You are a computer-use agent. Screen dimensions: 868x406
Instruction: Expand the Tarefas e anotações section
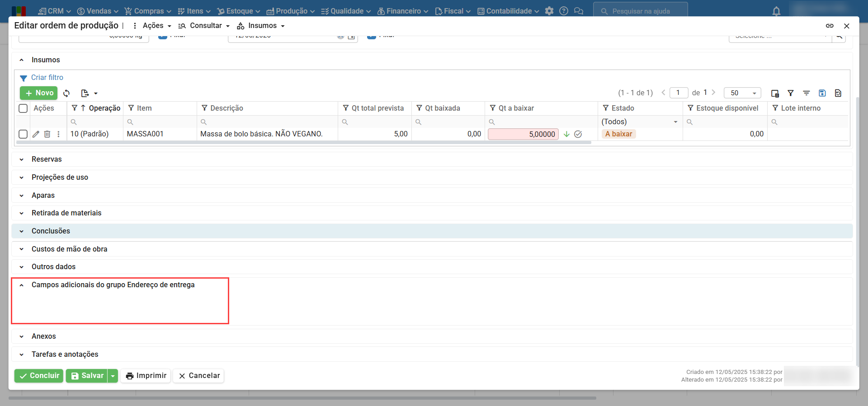21,355
